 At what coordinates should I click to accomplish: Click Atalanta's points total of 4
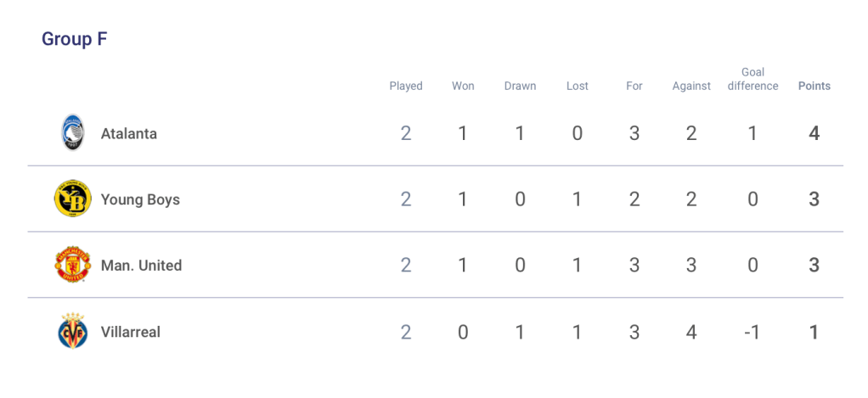point(814,133)
